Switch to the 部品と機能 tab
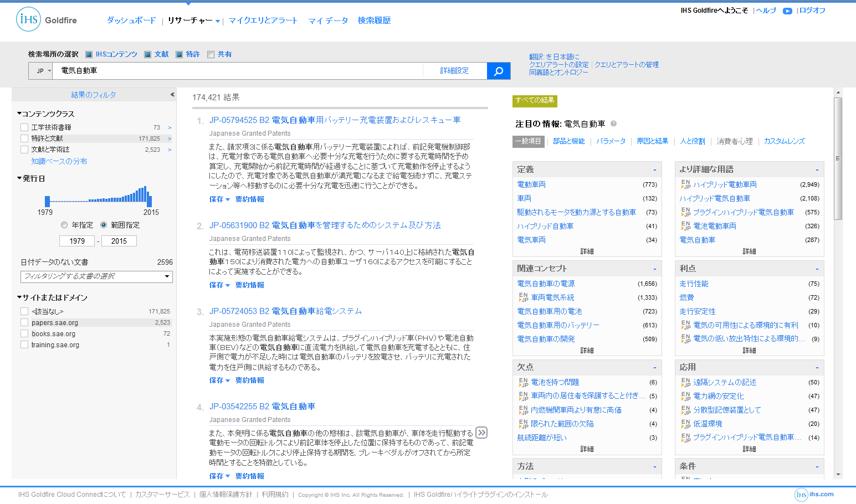The height and width of the screenshot is (504, 856). click(x=569, y=141)
